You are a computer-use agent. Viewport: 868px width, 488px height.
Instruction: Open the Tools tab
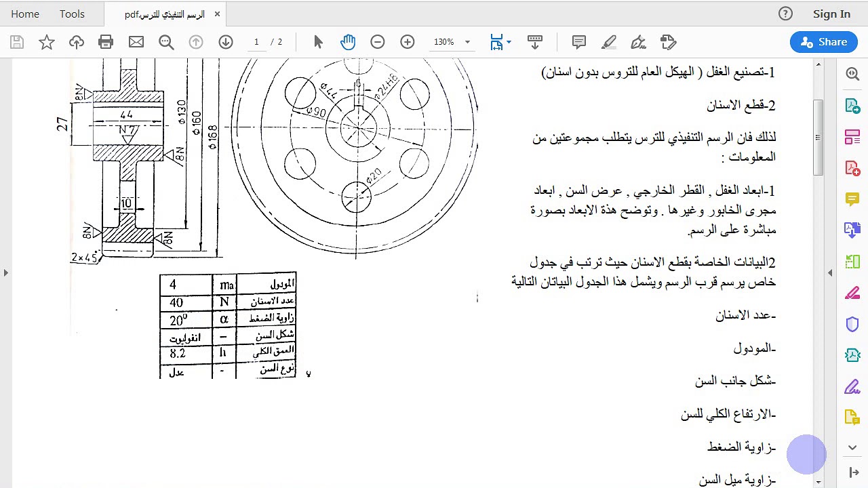click(72, 14)
